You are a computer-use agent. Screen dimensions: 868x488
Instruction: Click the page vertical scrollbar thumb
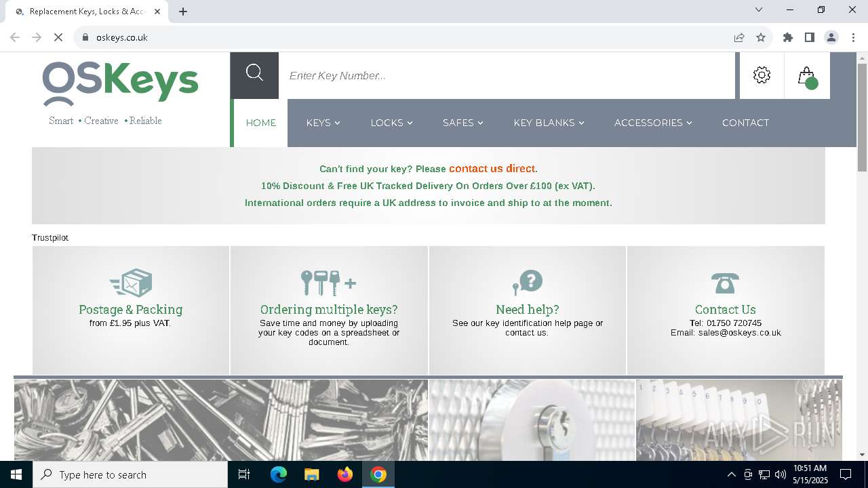pos(862,117)
